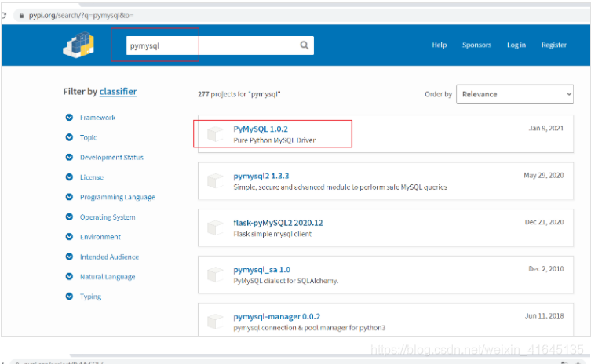This screenshot has height=364, width=591.
Task: Click the "Dec 21, 2020" release date
Action: [544, 222]
